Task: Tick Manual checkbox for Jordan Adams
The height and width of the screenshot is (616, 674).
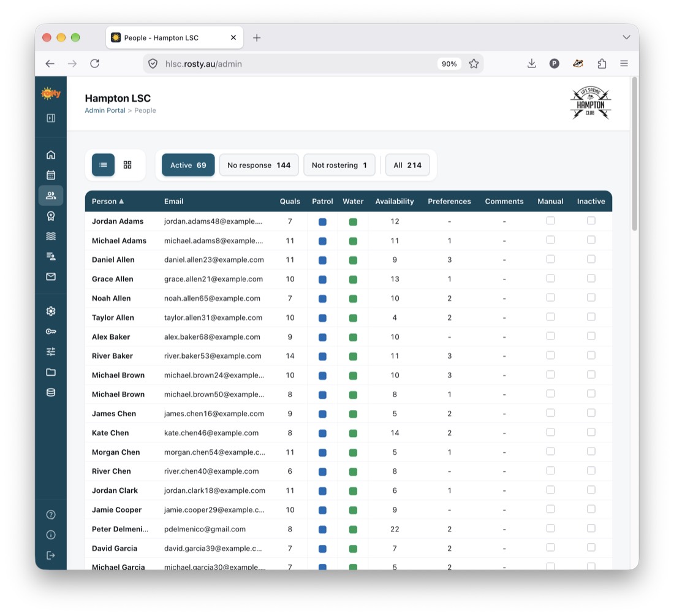Action: [550, 221]
